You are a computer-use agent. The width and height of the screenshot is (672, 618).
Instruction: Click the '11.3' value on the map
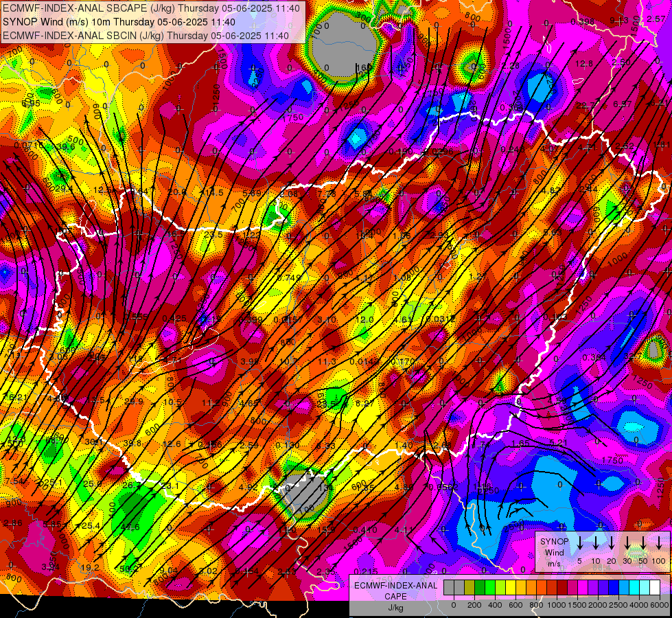pos(327,362)
